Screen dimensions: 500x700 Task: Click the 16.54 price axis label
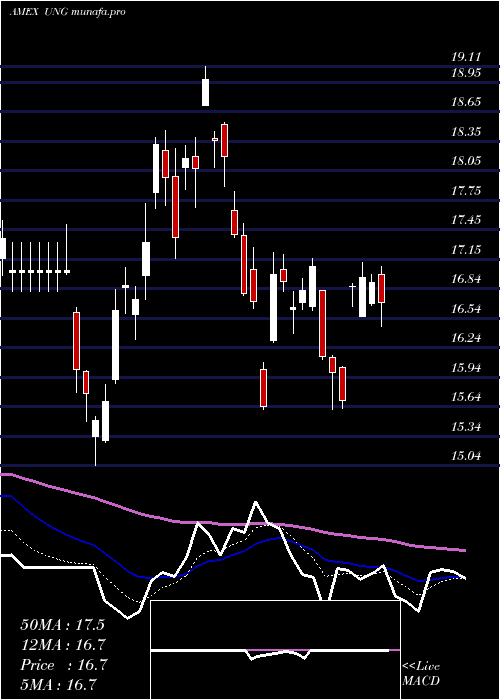[466, 308]
